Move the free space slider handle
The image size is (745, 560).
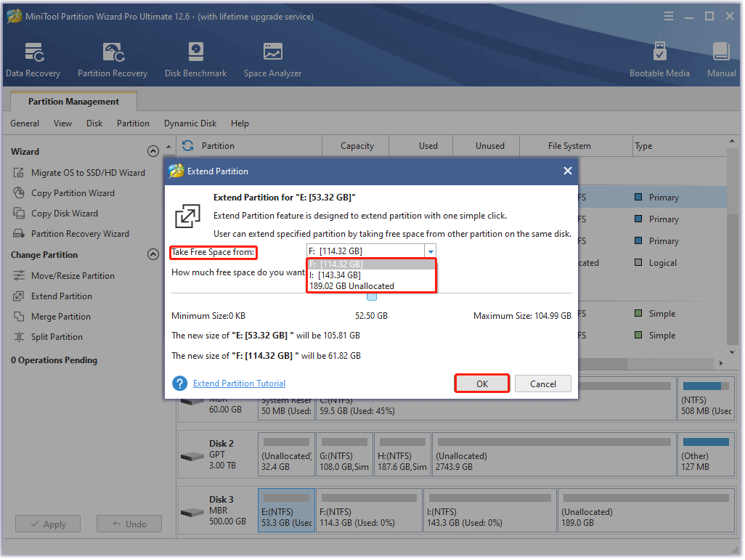point(372,296)
